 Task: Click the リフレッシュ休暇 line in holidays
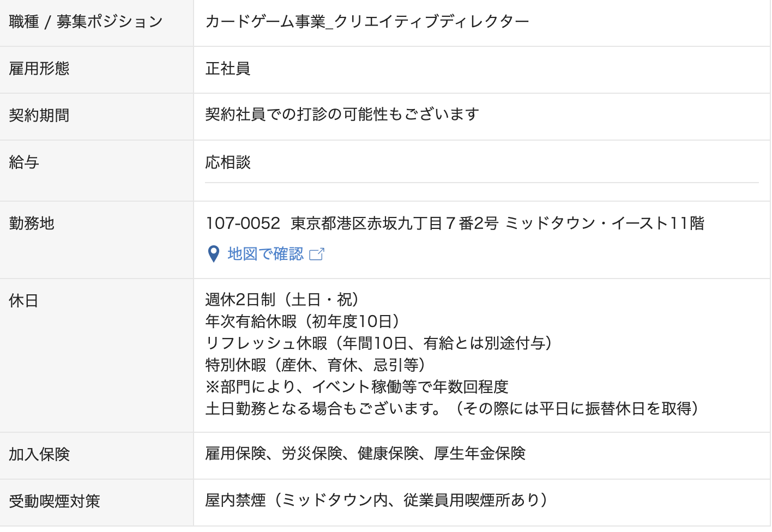coord(378,343)
